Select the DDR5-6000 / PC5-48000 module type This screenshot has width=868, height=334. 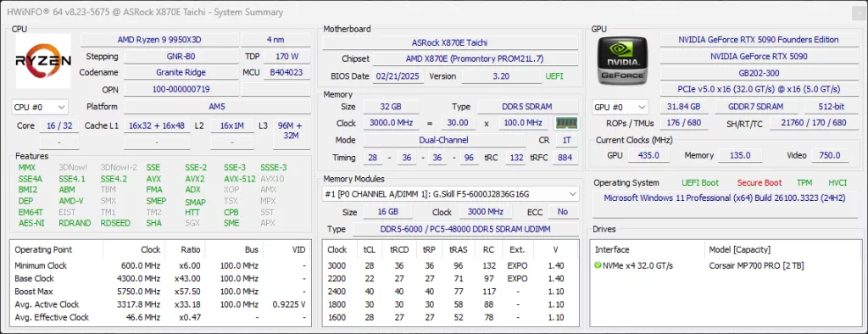tap(465, 229)
